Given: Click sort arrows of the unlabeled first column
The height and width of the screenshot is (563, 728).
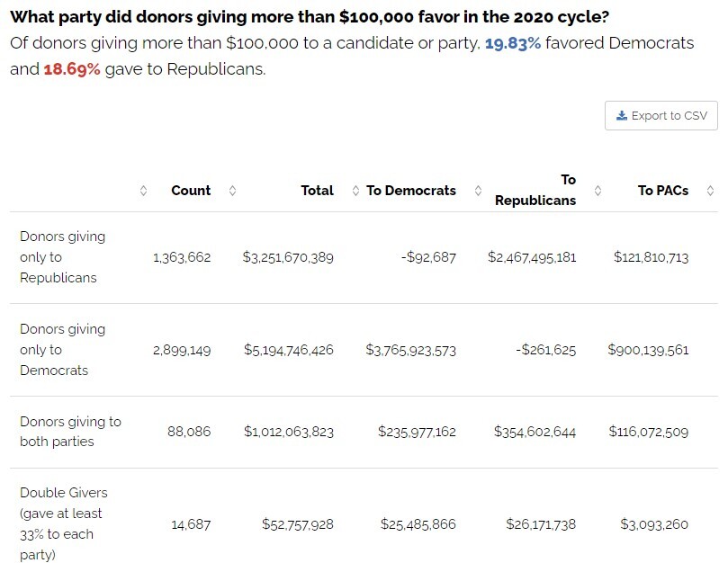Looking at the screenshot, I should click(x=142, y=191).
